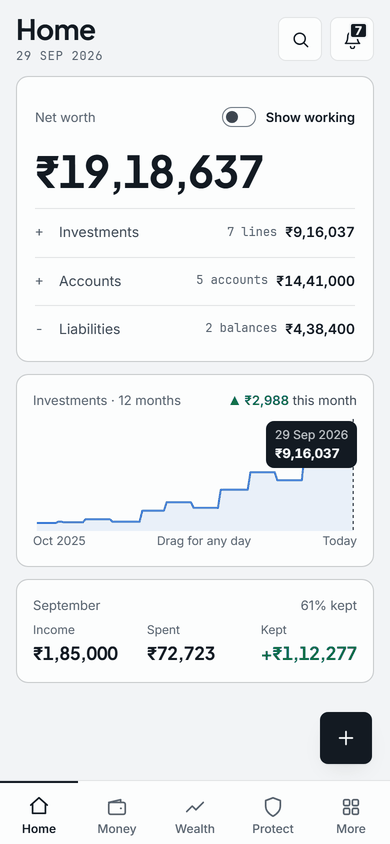Click the ₹14,41,000 accounts total
This screenshot has height=844, width=390.
(315, 281)
